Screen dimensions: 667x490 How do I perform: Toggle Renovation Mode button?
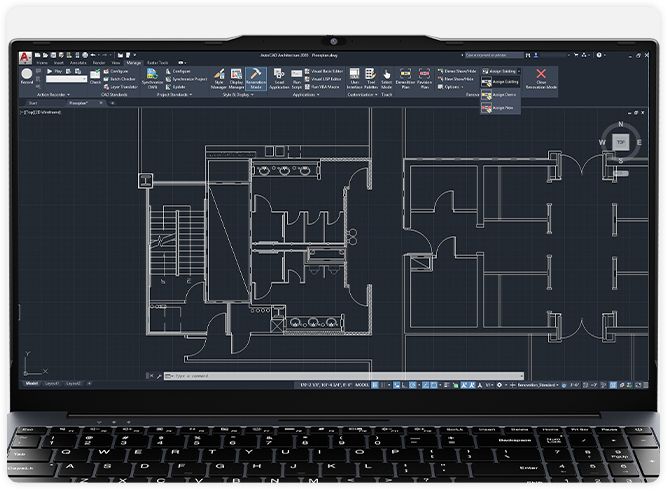click(x=255, y=79)
